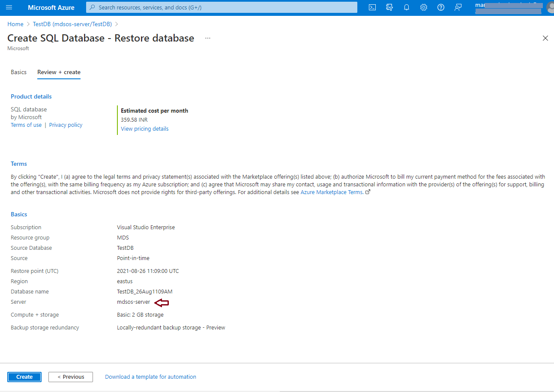This screenshot has width=554, height=392.
Task: Open the Help question mark menu
Action: click(x=441, y=7)
